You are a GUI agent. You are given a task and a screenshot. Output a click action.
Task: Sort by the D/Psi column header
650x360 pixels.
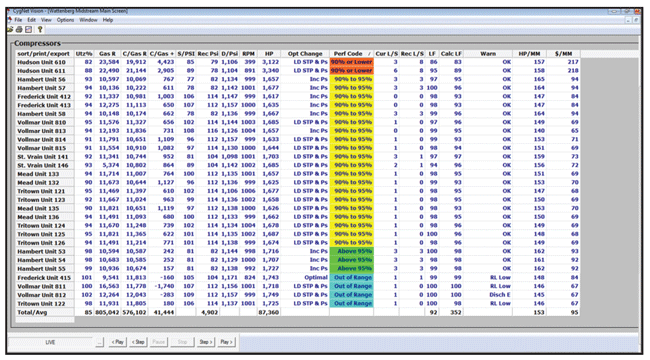(x=229, y=54)
